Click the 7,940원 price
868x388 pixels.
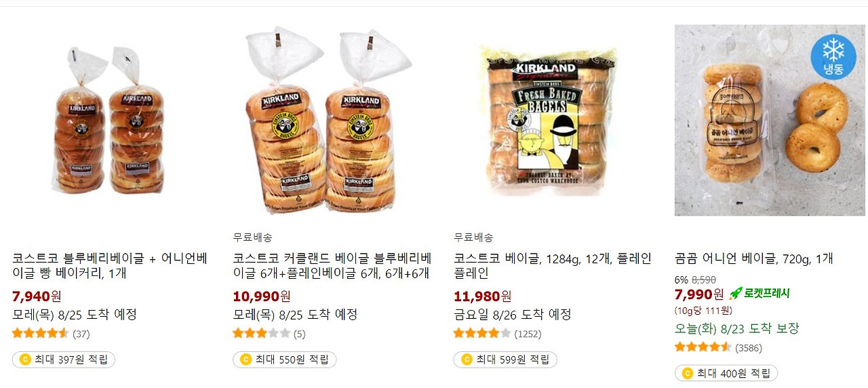coord(37,296)
